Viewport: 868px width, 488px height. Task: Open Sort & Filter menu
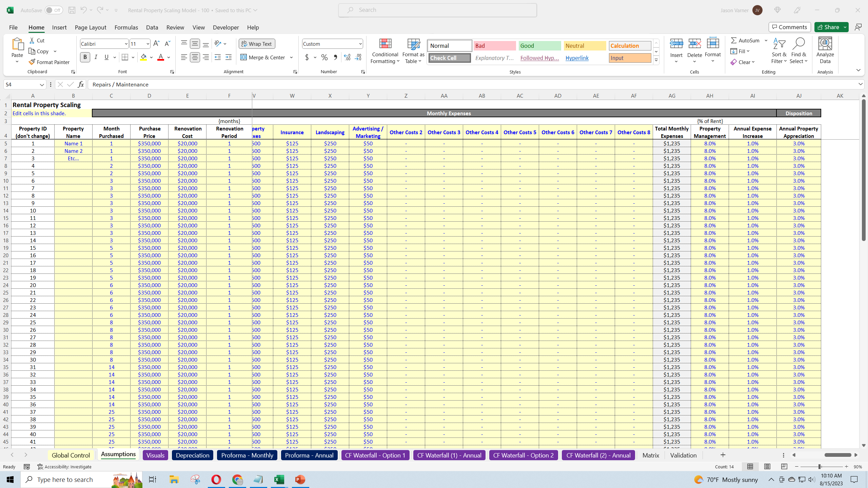(x=779, y=51)
